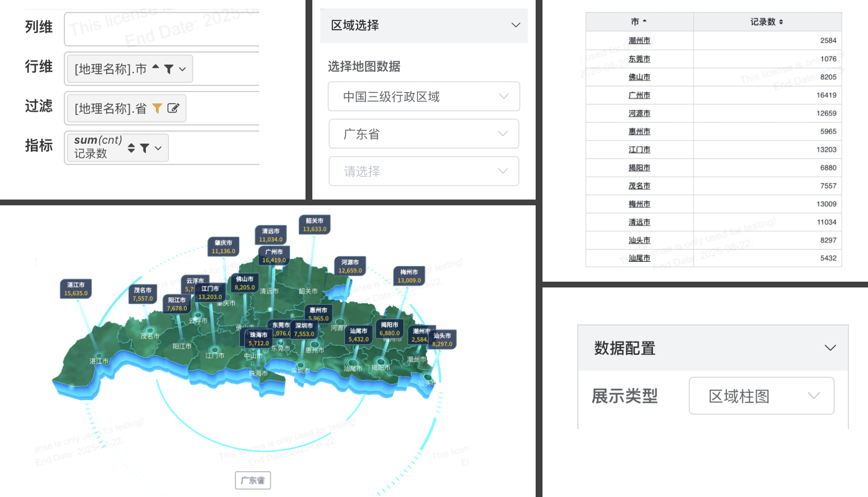Viewport: 868px width, 497px height.
Task: Click the filter icon on the 记录数 metric
Action: (144, 148)
